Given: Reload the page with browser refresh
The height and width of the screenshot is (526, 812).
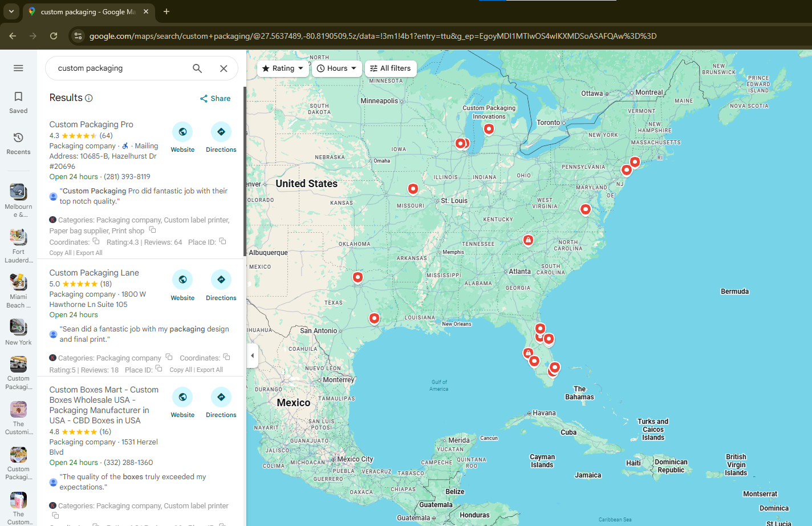Looking at the screenshot, I should pos(54,36).
